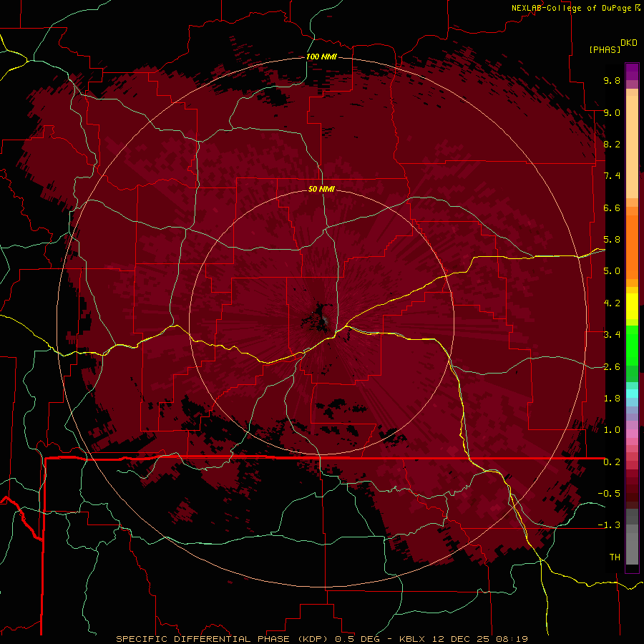Image resolution: width=644 pixels, height=644 pixels.
Task: Click the 2.6 scale value label
Action: tap(612, 367)
